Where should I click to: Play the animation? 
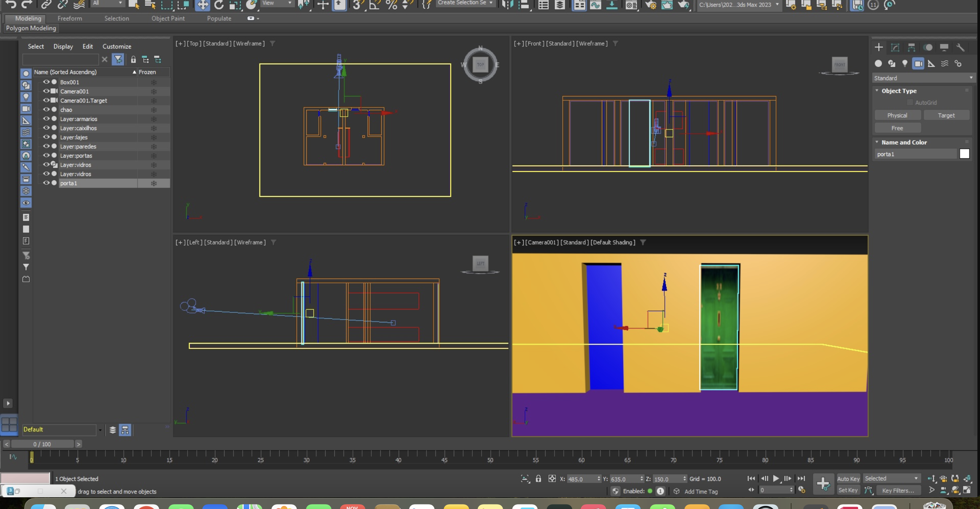point(776,479)
